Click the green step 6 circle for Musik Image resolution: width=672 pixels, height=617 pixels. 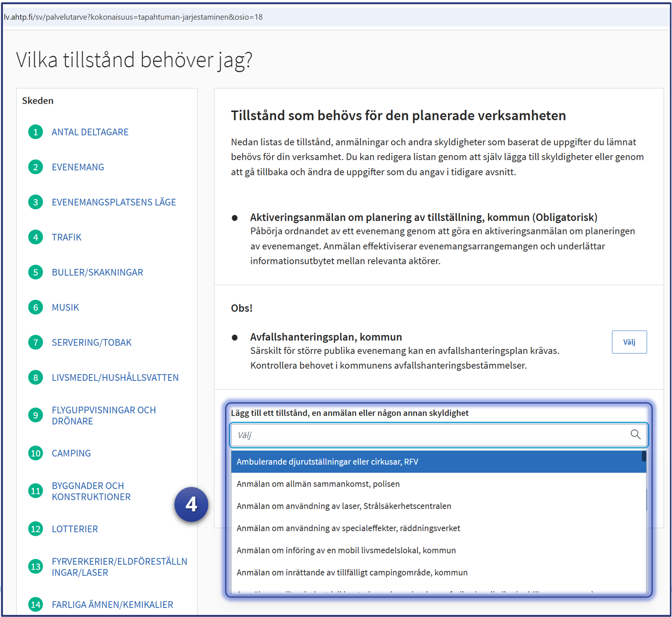[x=36, y=307]
